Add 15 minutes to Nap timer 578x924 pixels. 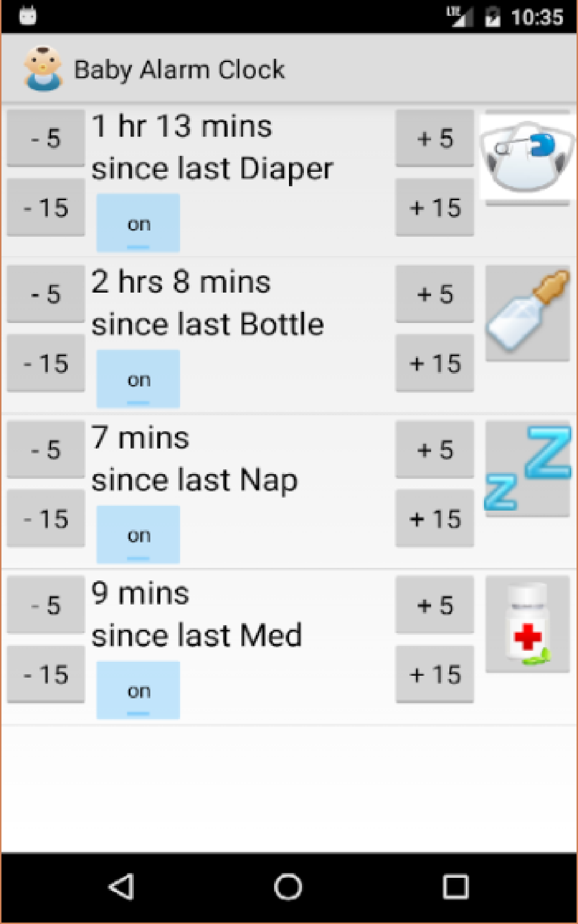coord(435,519)
